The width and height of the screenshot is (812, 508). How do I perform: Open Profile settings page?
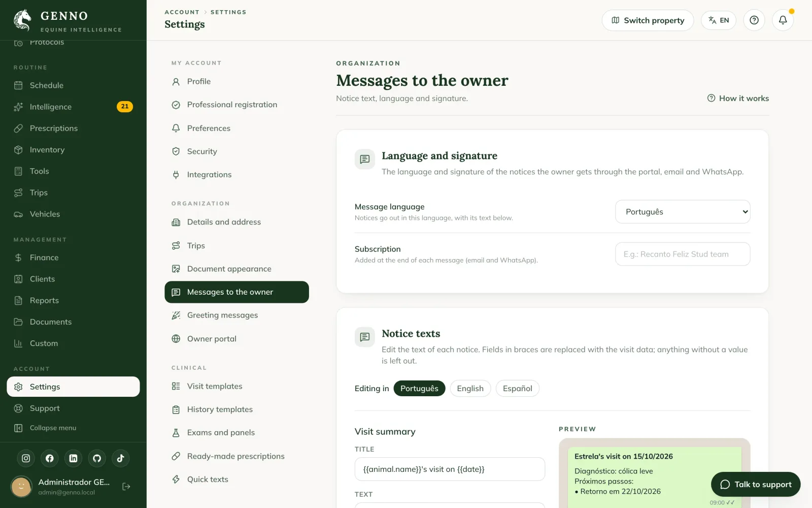click(236, 81)
